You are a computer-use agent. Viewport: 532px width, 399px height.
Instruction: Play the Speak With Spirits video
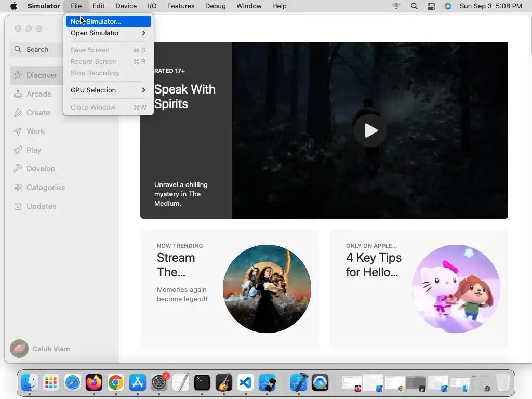(x=370, y=130)
